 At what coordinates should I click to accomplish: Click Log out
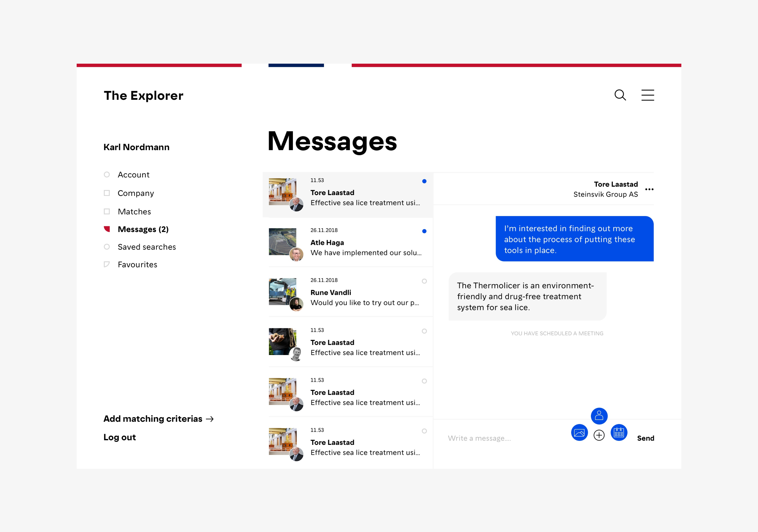[120, 437]
